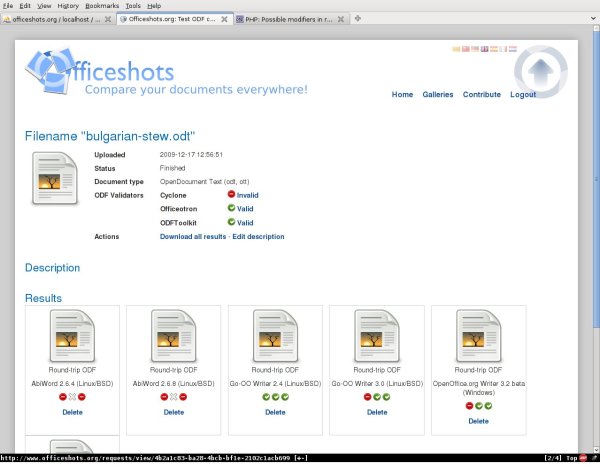Open the Cyclone 'Invalid' result link

[248, 195]
